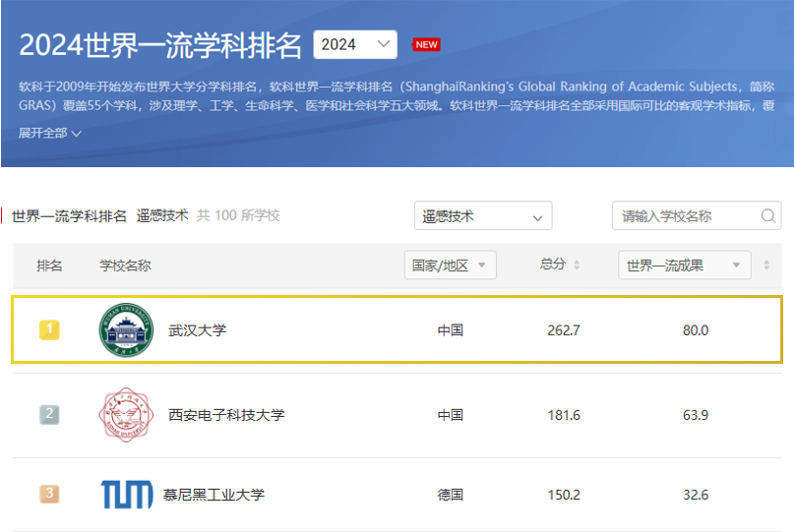Select indicator value 80.0

click(x=695, y=330)
